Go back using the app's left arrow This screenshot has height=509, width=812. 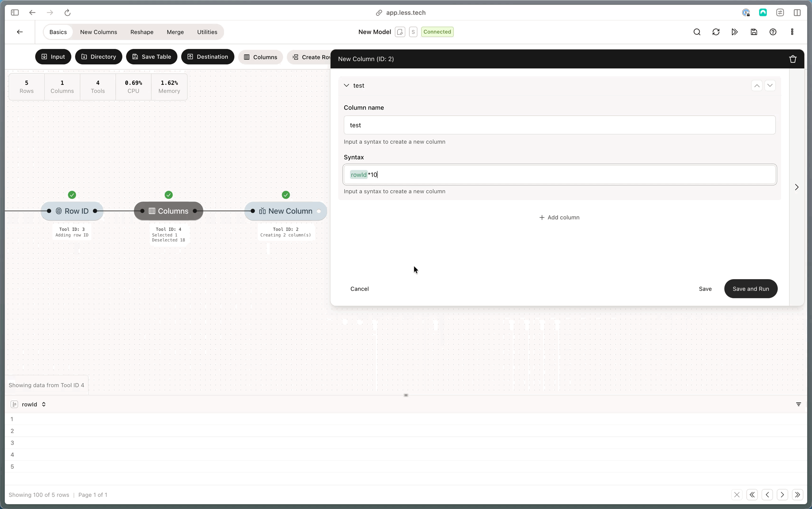coord(20,32)
